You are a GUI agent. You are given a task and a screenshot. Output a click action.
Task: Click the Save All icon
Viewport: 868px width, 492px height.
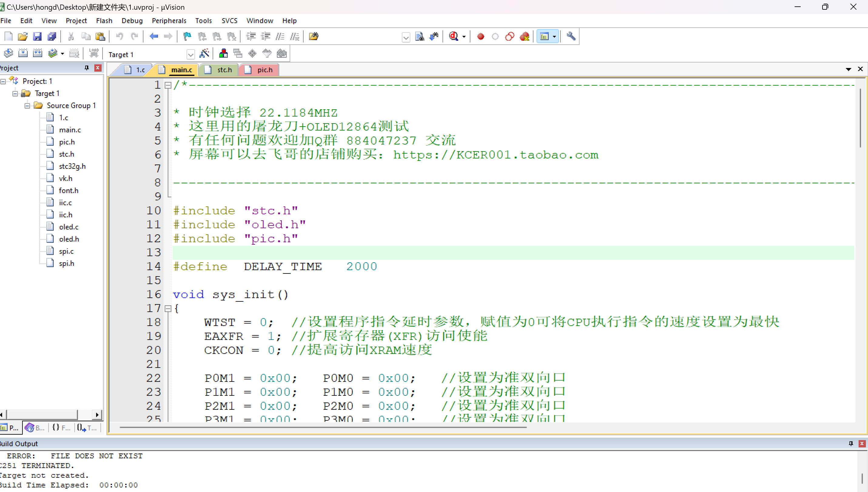pos(52,36)
